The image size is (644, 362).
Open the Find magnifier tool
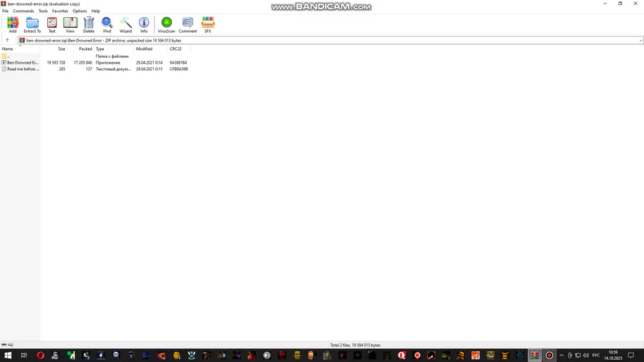pos(107,24)
